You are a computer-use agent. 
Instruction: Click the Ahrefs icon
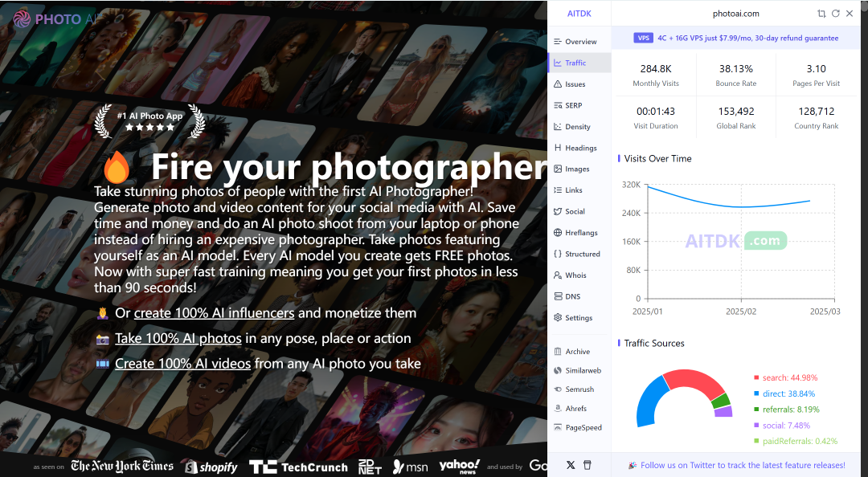click(558, 409)
